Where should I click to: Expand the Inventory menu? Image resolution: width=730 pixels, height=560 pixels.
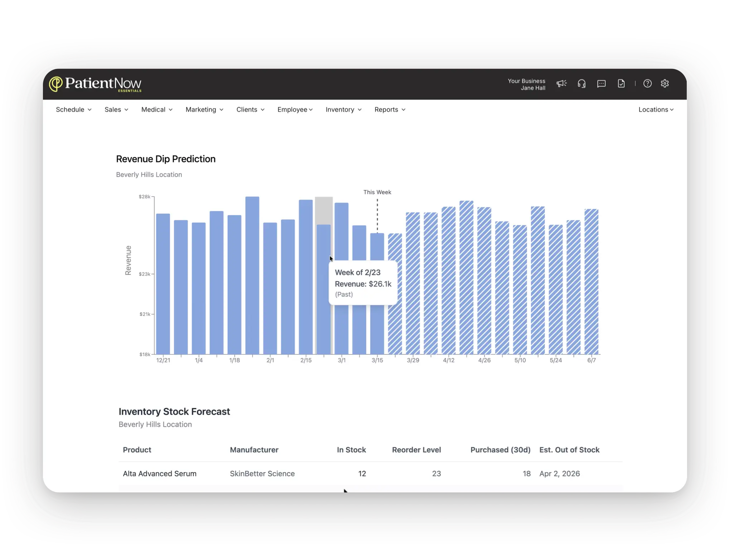click(344, 109)
